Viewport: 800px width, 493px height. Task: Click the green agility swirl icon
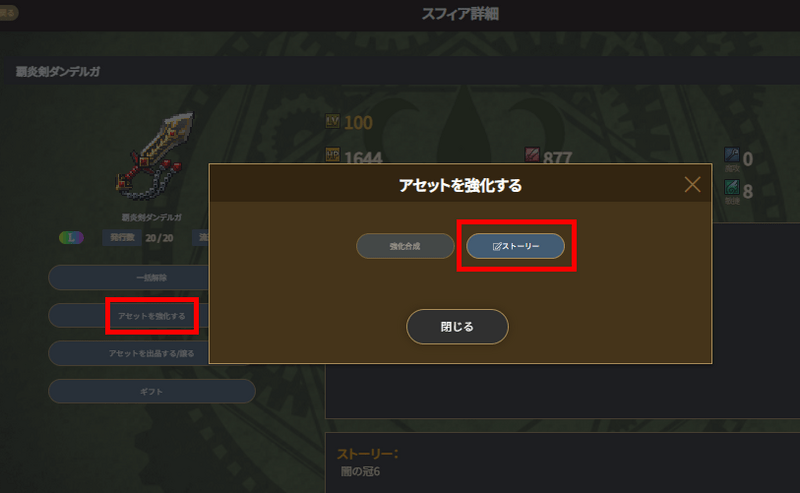[732, 187]
